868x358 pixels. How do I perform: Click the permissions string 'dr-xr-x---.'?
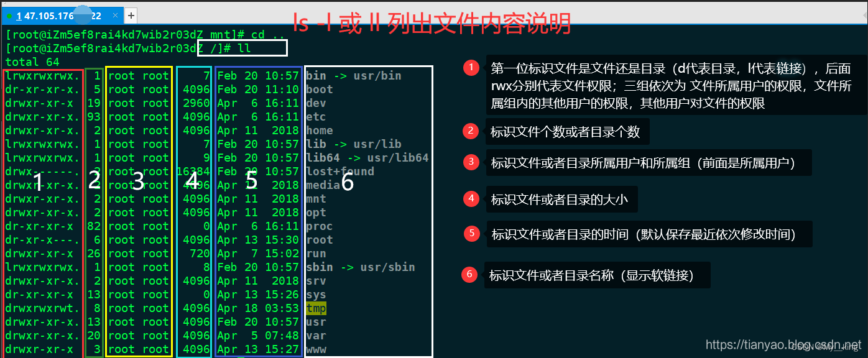[42, 240]
